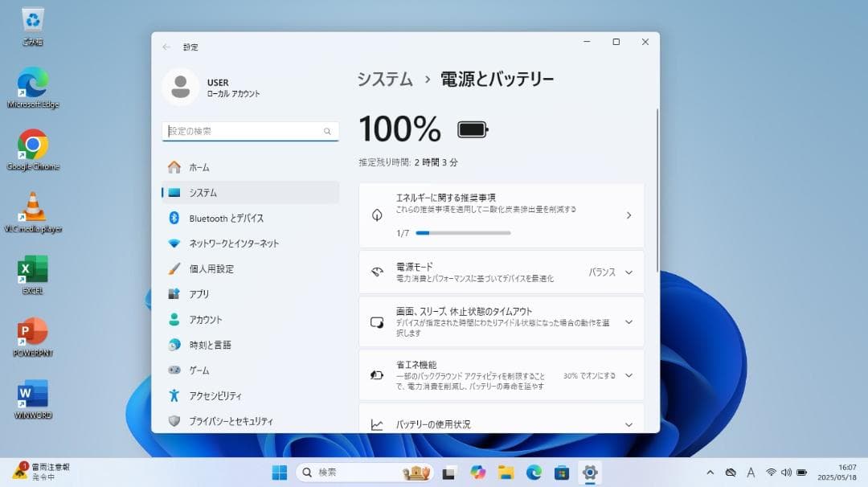Expand the 電源モード dropdown showing バランス
The image size is (868, 487).
coord(629,272)
